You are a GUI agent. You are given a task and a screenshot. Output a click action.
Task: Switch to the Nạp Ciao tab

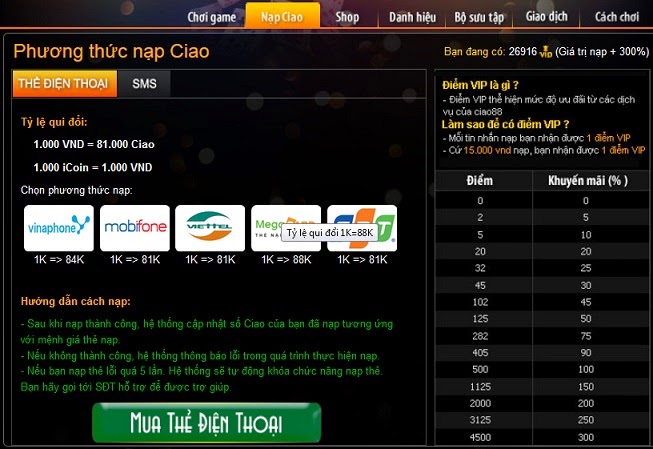coord(282,17)
